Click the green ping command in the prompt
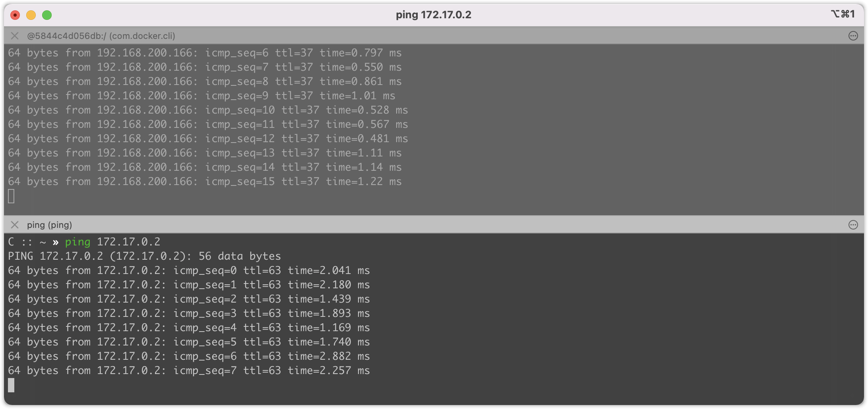868x409 pixels. (77, 242)
